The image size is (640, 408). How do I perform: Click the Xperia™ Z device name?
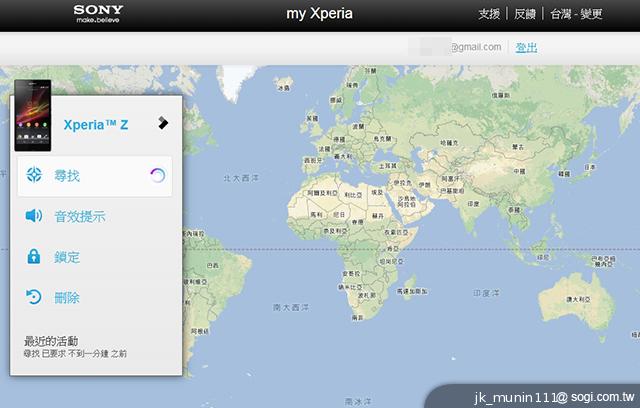95,125
